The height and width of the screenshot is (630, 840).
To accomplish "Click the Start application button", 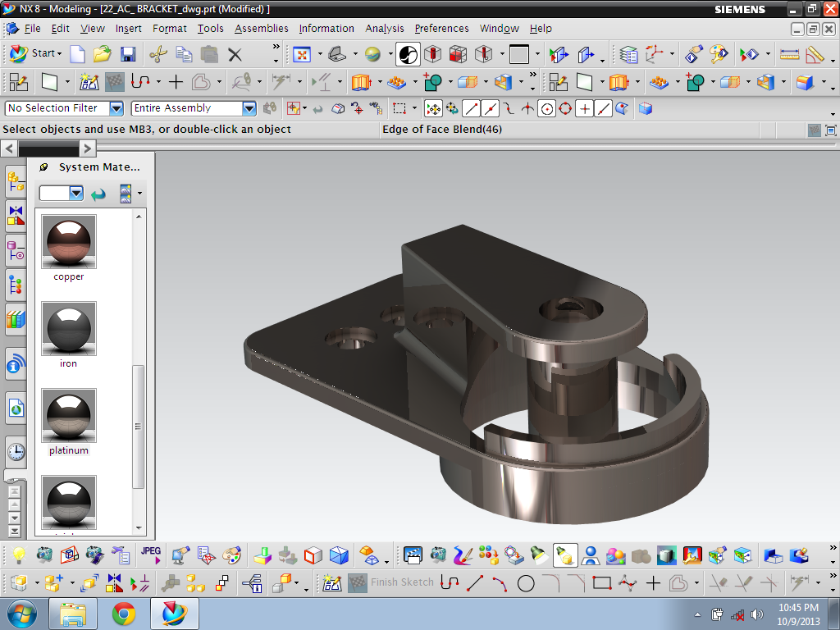I will [x=35, y=53].
